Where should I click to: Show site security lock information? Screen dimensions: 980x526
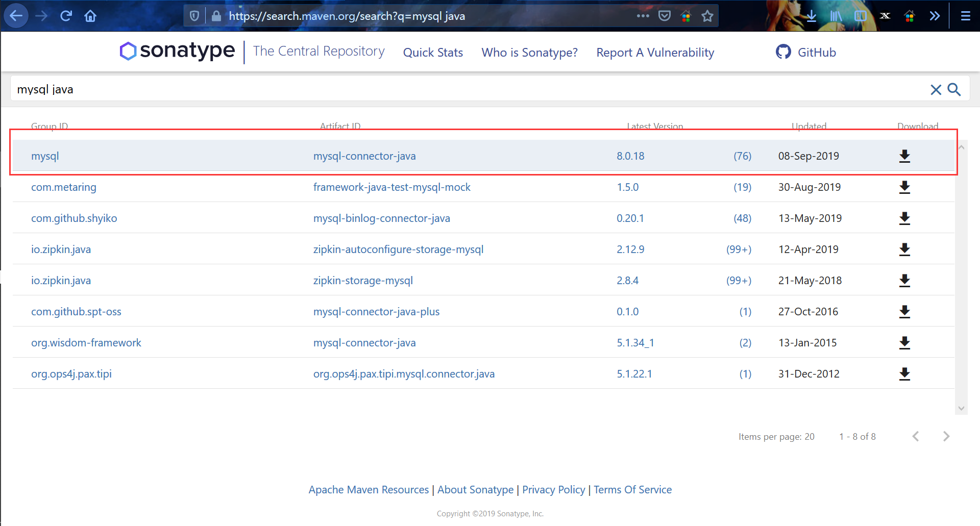click(x=216, y=16)
